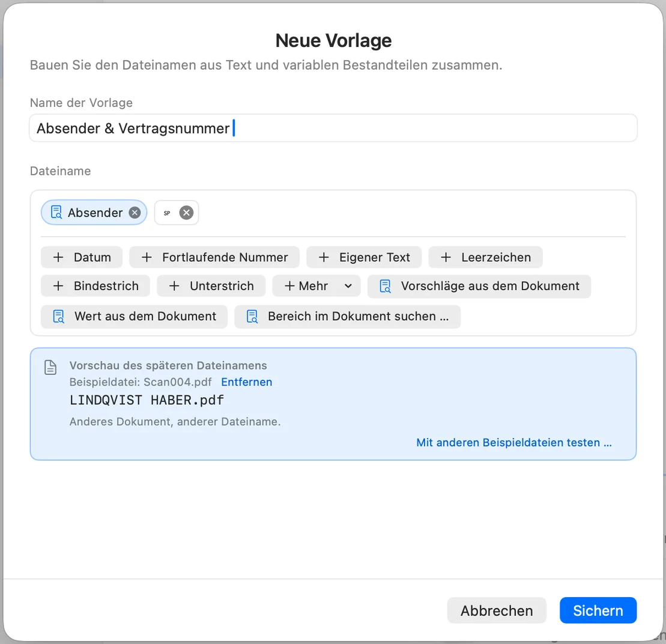Remove the Absender token with its x icon
This screenshot has width=666, height=644.
pos(135,213)
